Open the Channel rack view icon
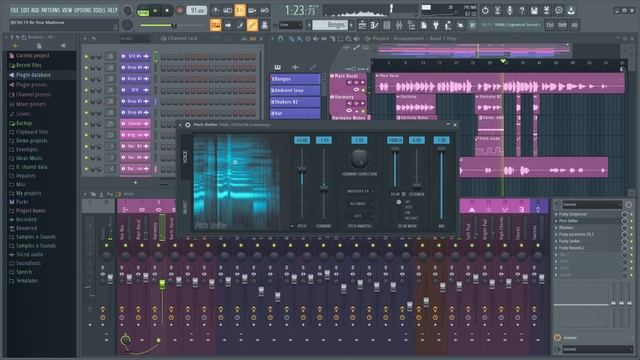The image size is (640, 360). [x=387, y=25]
